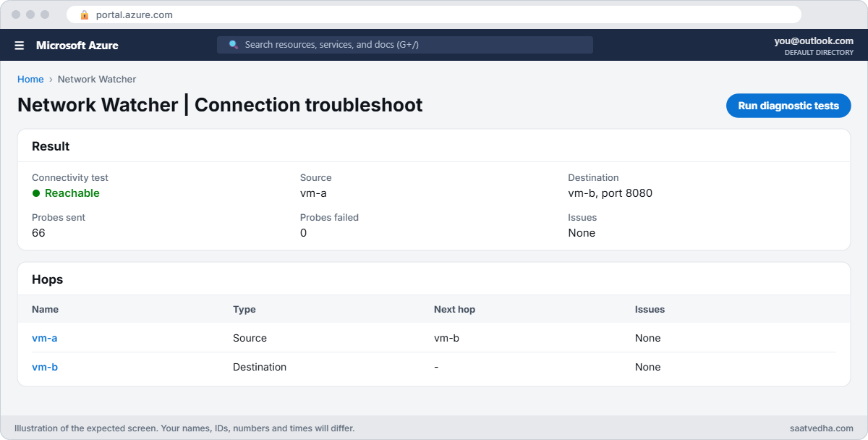This screenshot has width=868, height=440.
Task: Click the Result panel heading
Action: coord(51,146)
